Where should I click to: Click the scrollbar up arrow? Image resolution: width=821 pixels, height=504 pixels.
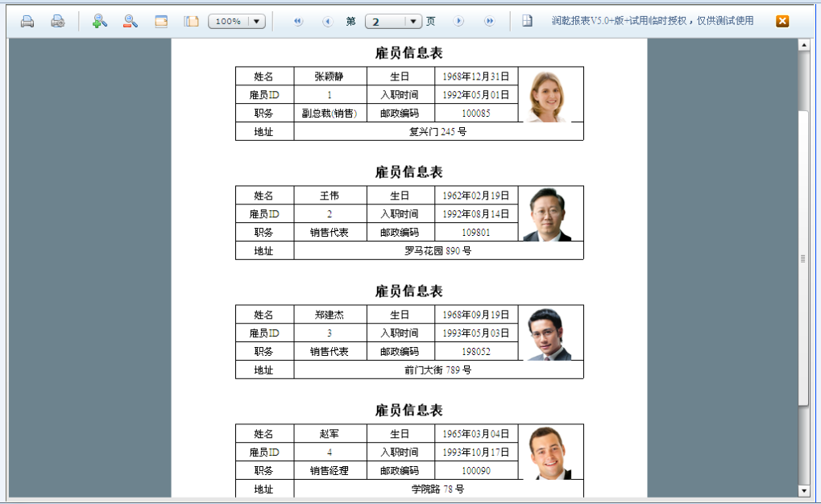coord(804,46)
